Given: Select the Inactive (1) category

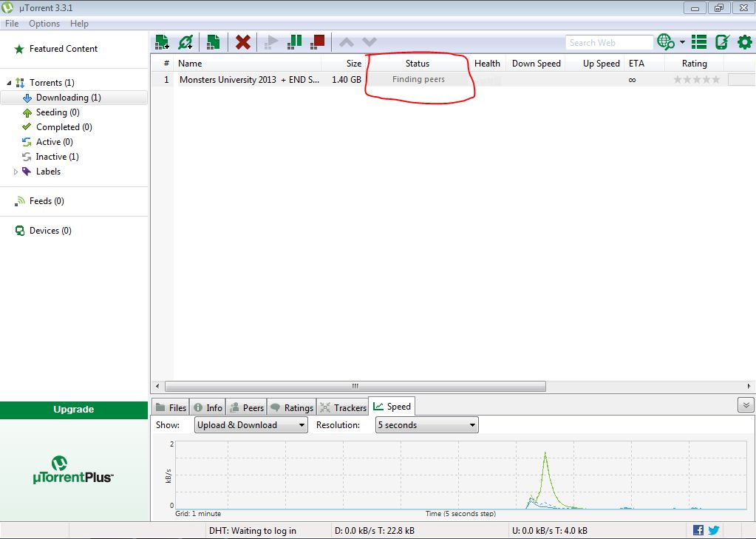Looking at the screenshot, I should tap(57, 157).
